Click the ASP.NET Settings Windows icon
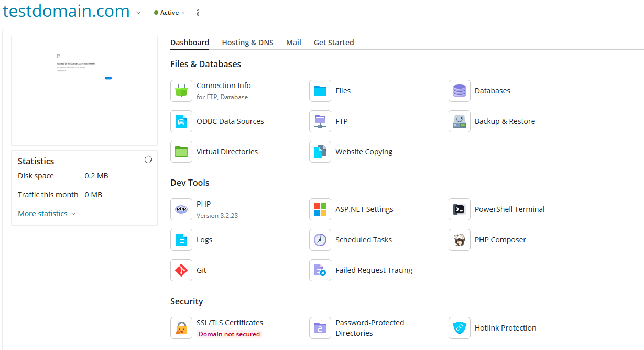The height and width of the screenshot is (350, 644). pyautogui.click(x=320, y=209)
